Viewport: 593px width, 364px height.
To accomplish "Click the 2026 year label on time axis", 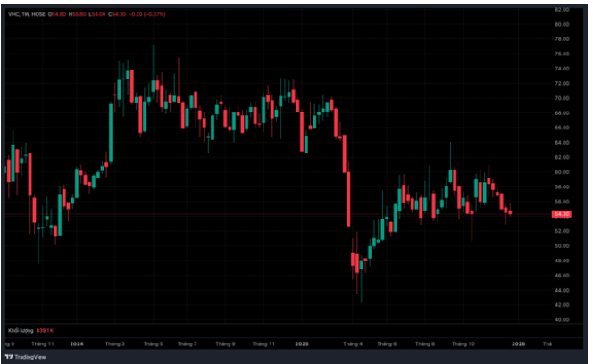I will [519, 344].
